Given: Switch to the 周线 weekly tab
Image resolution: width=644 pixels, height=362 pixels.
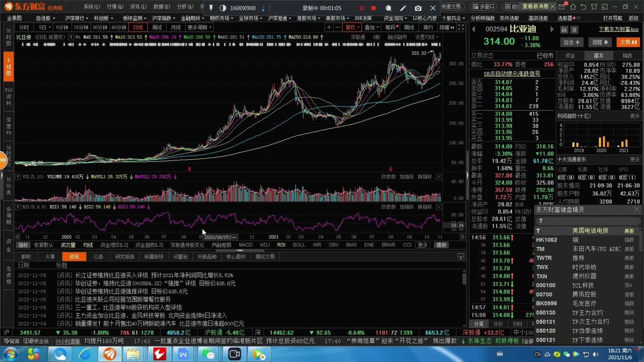Looking at the screenshot, I should [157, 27].
